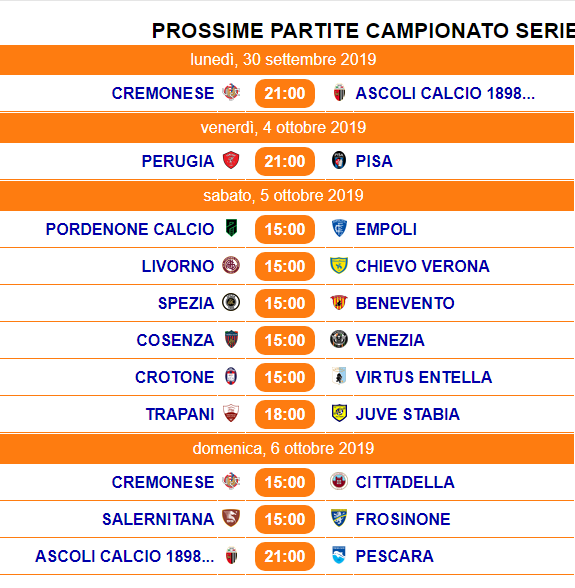
Task: Click the Venezia round logo
Action: [339, 339]
